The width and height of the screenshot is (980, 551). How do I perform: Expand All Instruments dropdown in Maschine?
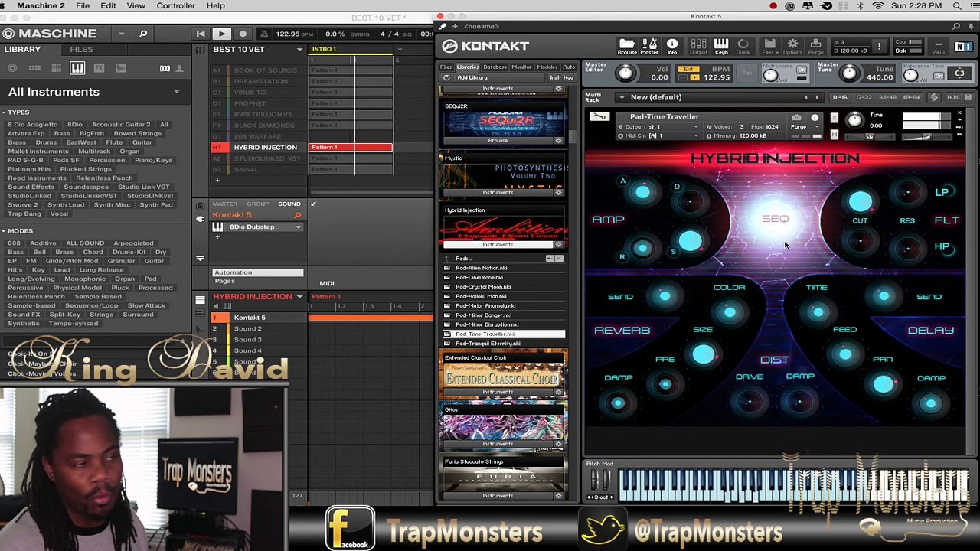click(x=176, y=92)
